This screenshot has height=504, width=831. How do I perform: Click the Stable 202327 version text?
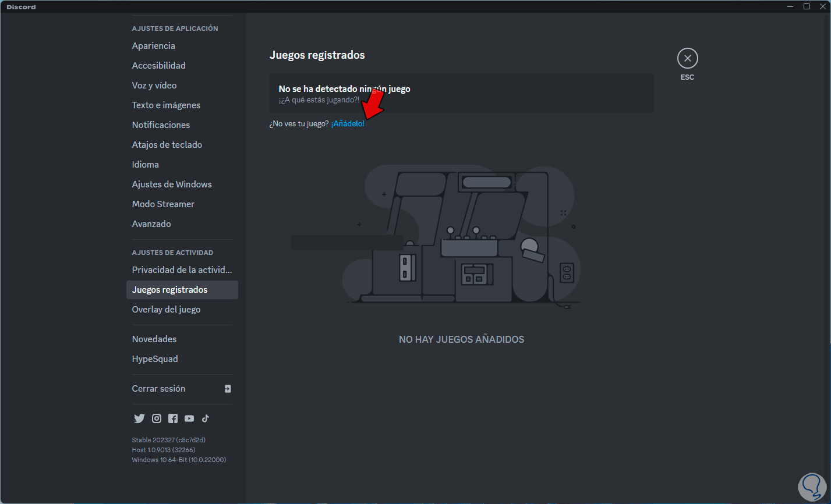169,440
